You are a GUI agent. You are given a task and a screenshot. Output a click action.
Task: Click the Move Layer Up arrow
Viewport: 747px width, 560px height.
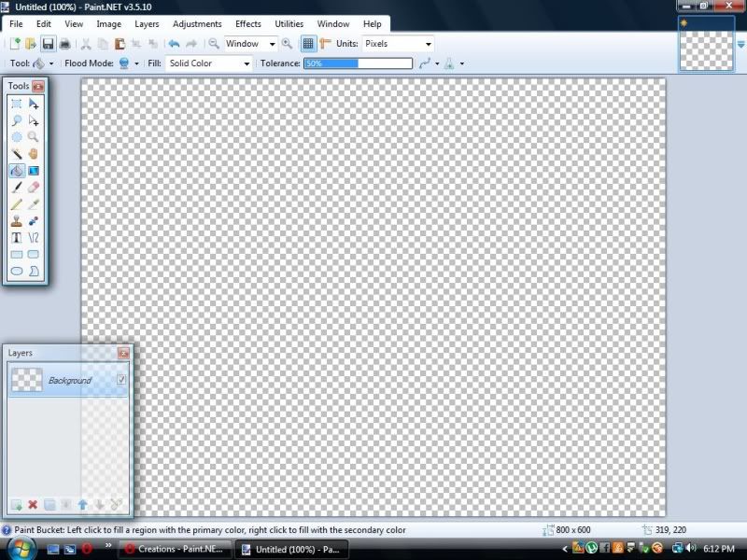pos(83,505)
